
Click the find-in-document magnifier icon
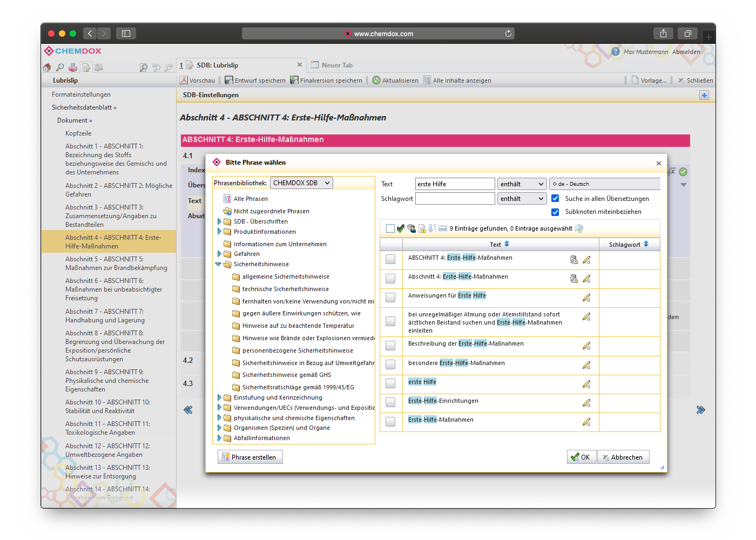[143, 67]
